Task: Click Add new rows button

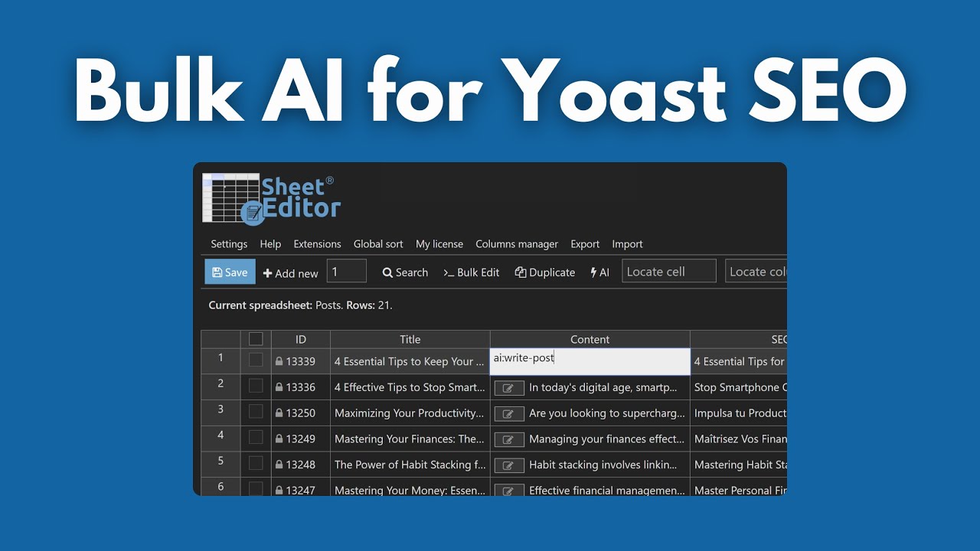Action: [x=290, y=272]
